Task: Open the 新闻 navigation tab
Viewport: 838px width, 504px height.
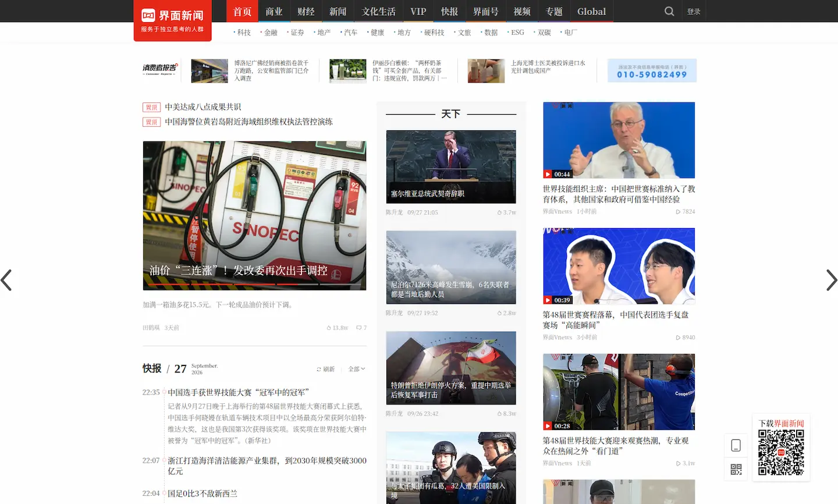Action: point(338,11)
